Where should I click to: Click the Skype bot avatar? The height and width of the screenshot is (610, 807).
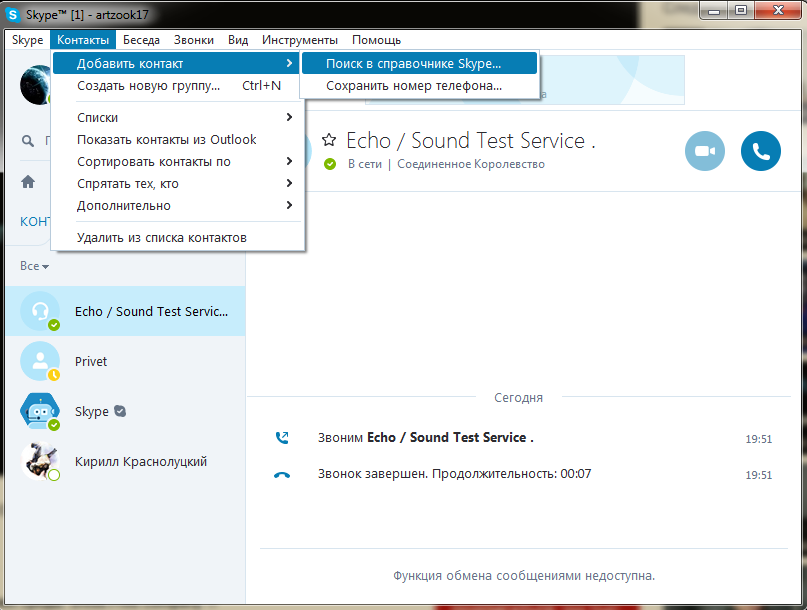click(x=40, y=411)
